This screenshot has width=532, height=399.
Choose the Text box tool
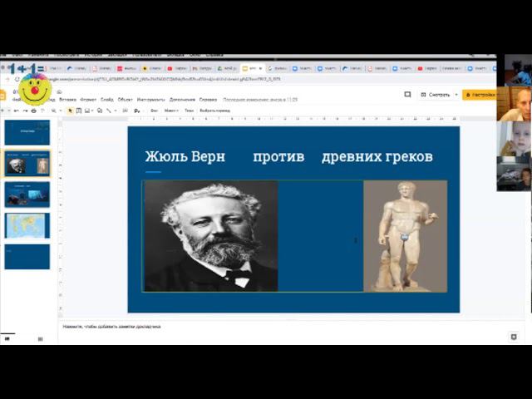pyautogui.click(x=79, y=111)
